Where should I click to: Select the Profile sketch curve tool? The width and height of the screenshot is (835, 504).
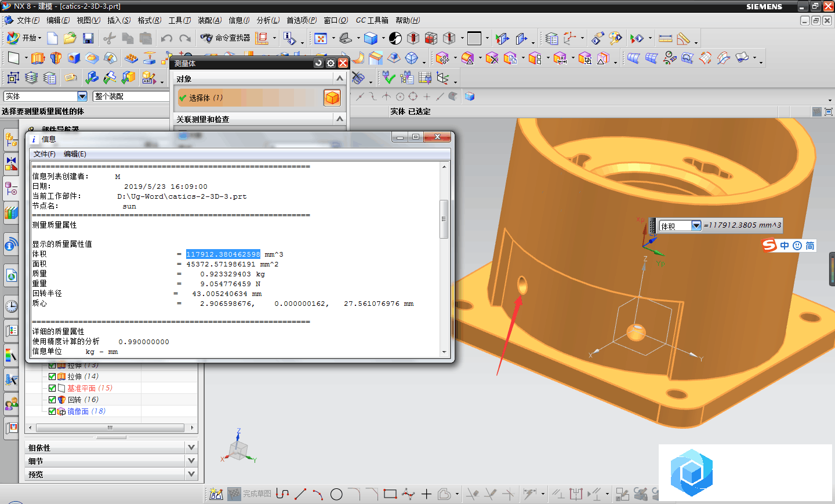point(282,494)
